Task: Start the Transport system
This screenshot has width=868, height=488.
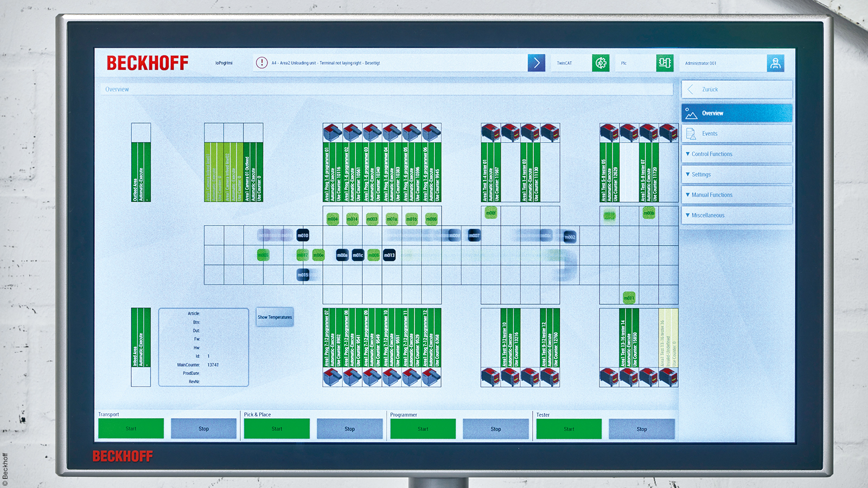Action: pos(131,428)
